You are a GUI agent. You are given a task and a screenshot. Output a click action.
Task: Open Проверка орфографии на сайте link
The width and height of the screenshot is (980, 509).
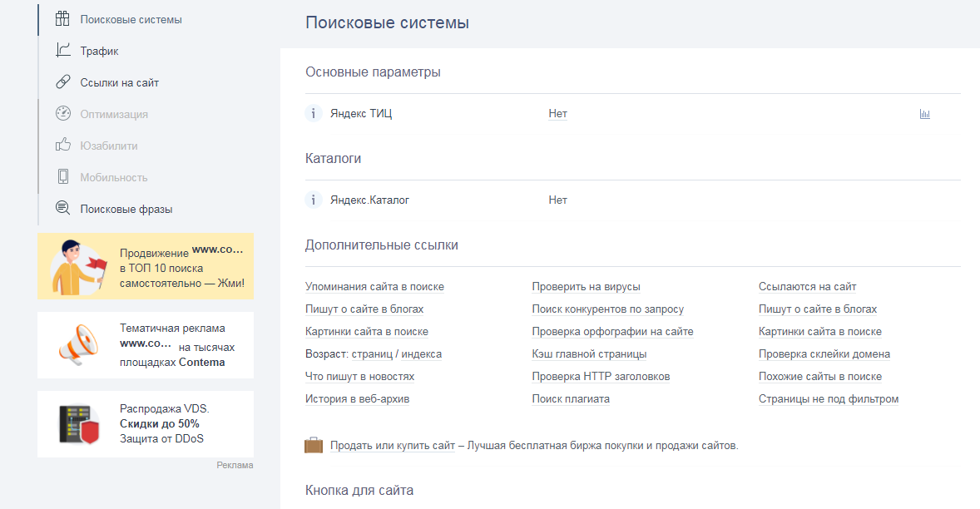click(612, 332)
